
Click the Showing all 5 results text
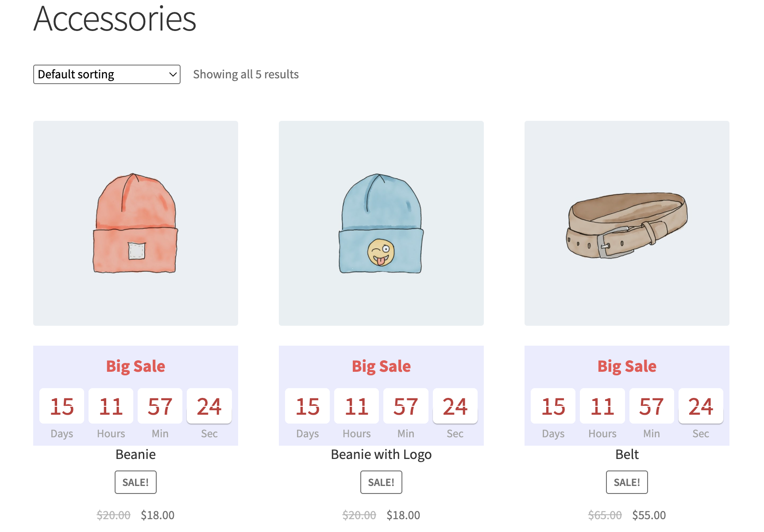pos(246,74)
